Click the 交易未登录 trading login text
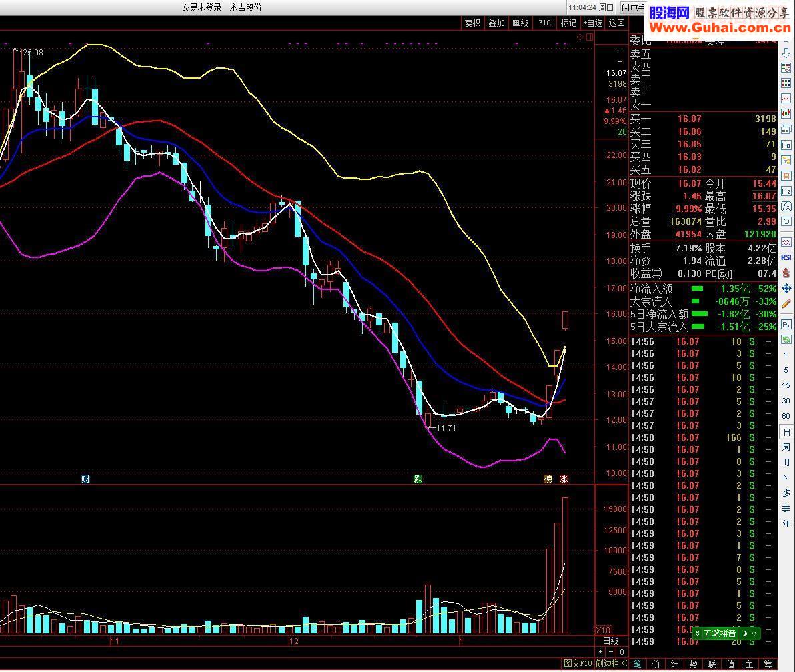Screen dimensions: 795x672 click(202, 7)
